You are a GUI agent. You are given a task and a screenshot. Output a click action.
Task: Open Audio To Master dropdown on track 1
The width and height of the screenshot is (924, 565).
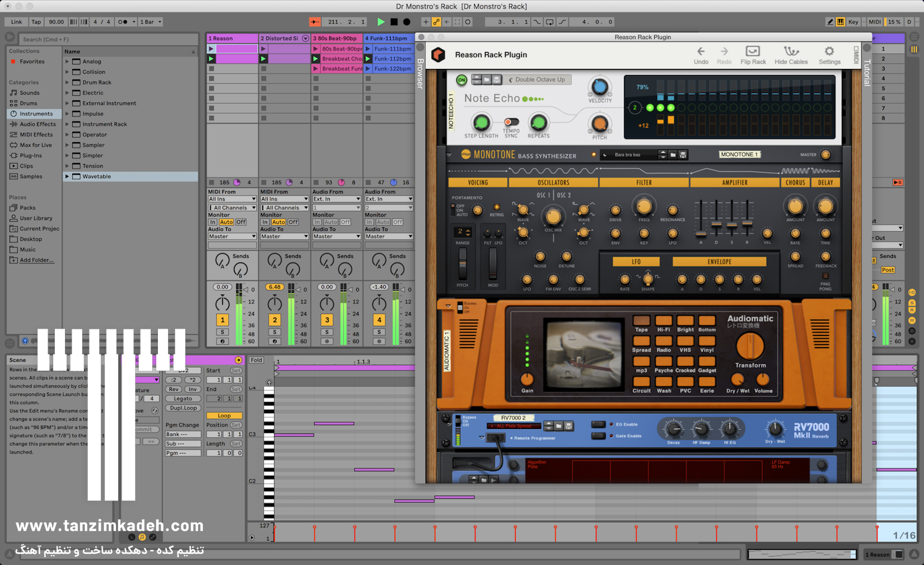(x=232, y=236)
